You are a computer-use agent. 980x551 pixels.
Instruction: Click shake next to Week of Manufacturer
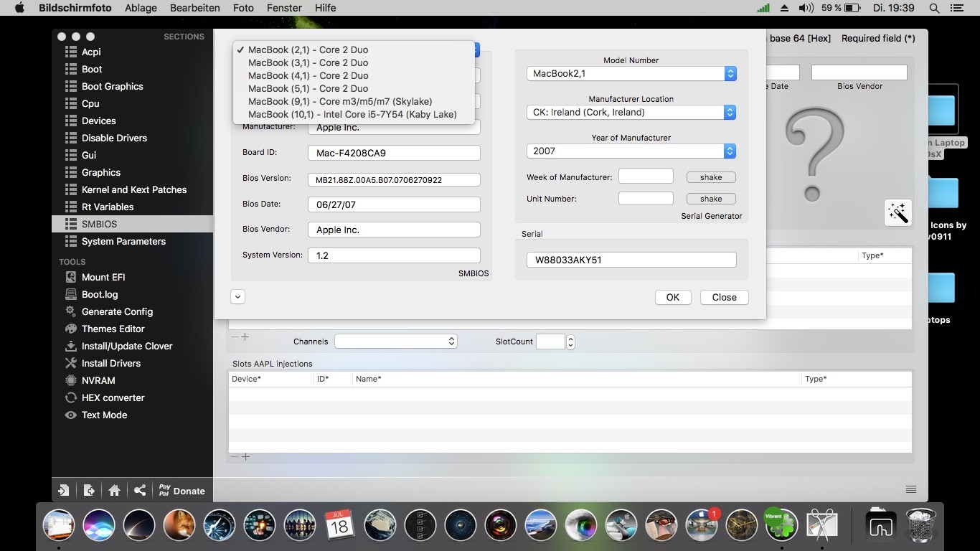click(710, 177)
